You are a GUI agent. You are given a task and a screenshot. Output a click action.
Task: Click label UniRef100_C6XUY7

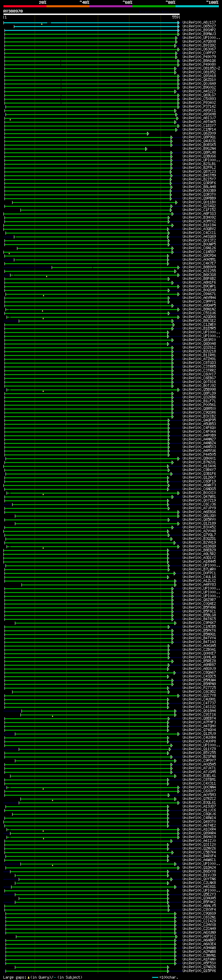point(199,791)
